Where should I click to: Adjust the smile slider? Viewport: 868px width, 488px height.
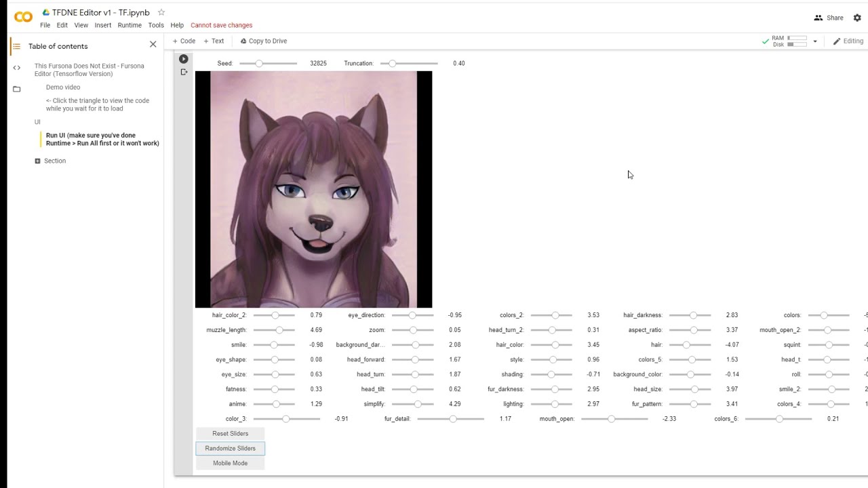coord(274,345)
